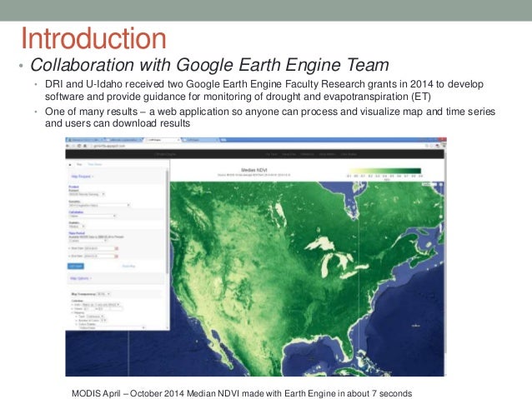Screen dimensions: 532x399
Task: Focus the browser address bar URL
Action: [109, 146]
